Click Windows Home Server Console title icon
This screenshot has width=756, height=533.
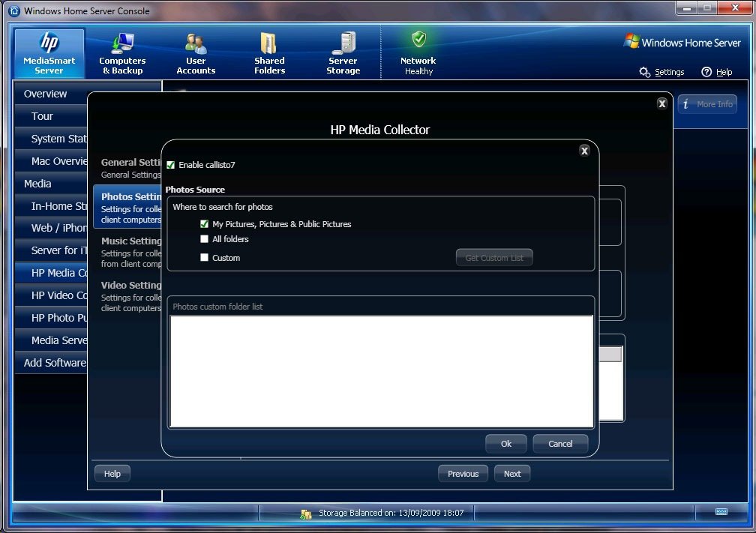14,10
